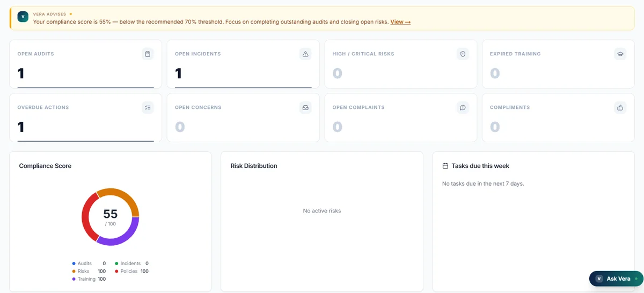Click the Tasks due this week heading
Viewport: 644px width, 293px height.
click(x=480, y=166)
